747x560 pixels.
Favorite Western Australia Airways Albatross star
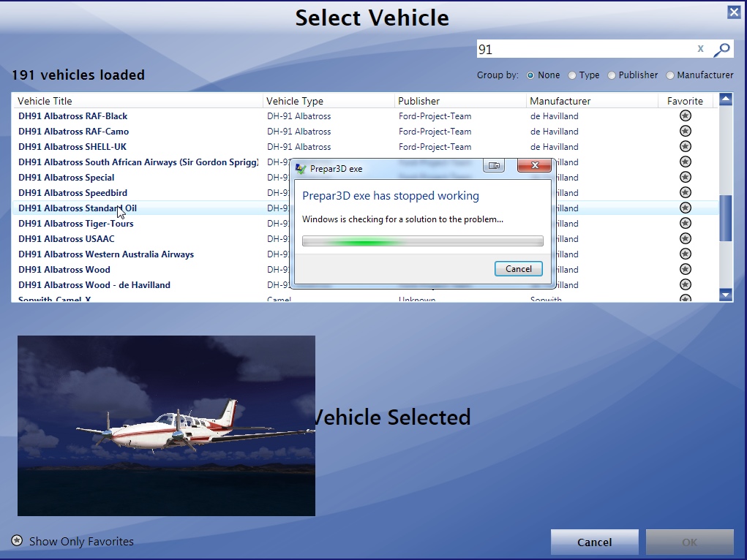click(x=685, y=254)
